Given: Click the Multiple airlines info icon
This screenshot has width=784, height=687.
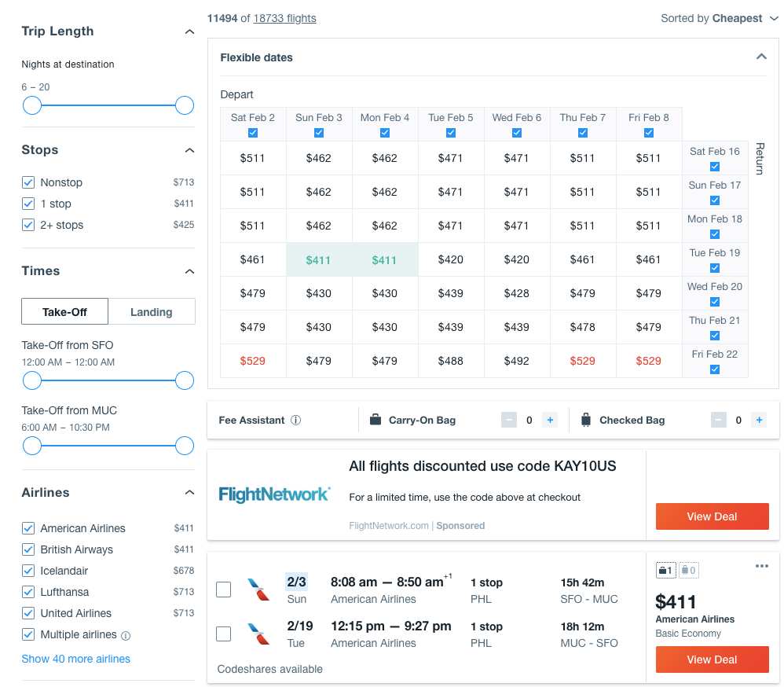Looking at the screenshot, I should tap(126, 635).
